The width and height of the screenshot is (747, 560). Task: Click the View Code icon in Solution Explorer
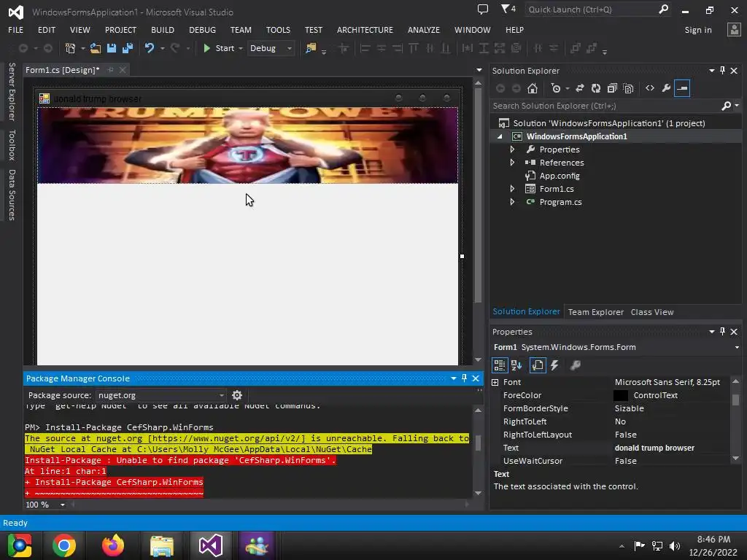(650, 88)
